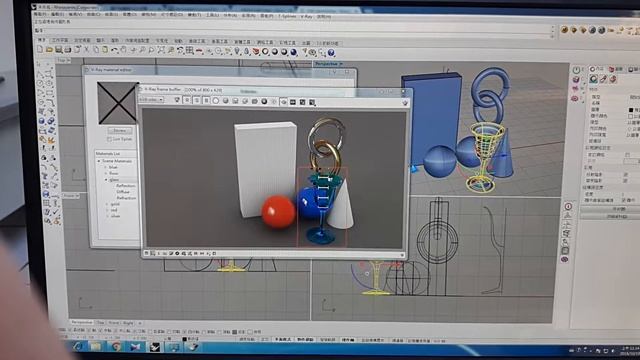Click the save image disk icon in frame buffer
The width and height of the screenshot is (640, 360).
click(235, 101)
